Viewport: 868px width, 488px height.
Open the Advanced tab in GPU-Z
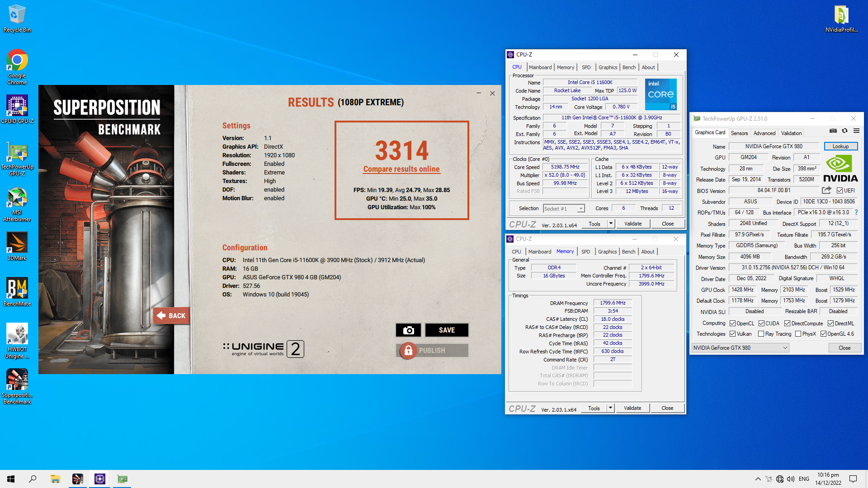(764, 133)
